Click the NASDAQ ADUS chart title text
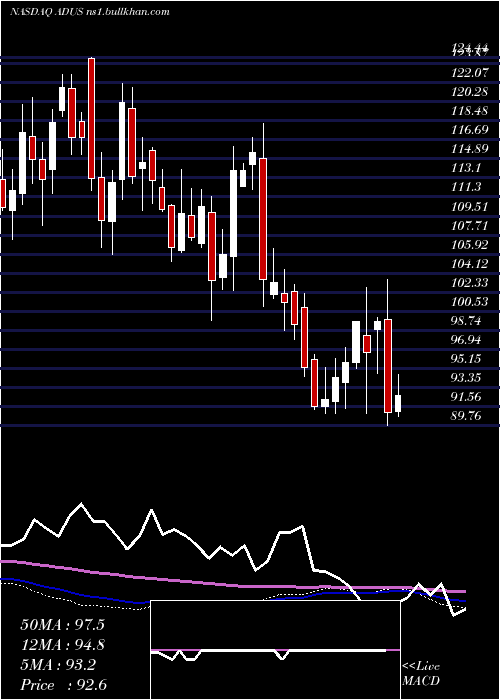The height and width of the screenshot is (700, 500). click(90, 12)
